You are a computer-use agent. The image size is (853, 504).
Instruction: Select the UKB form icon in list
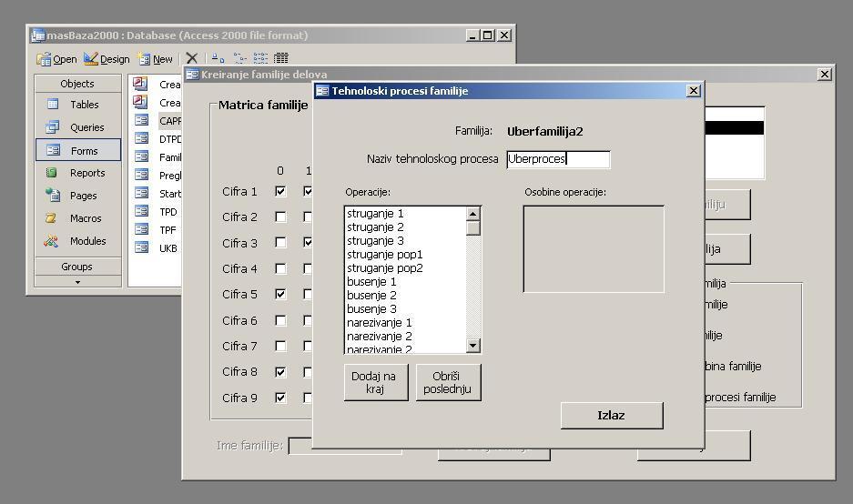141,247
